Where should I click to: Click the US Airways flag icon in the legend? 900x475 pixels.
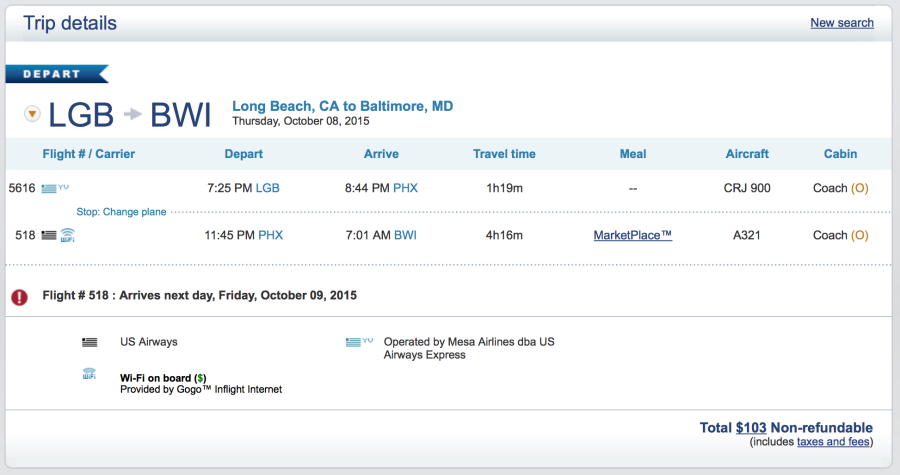pyautogui.click(x=89, y=342)
